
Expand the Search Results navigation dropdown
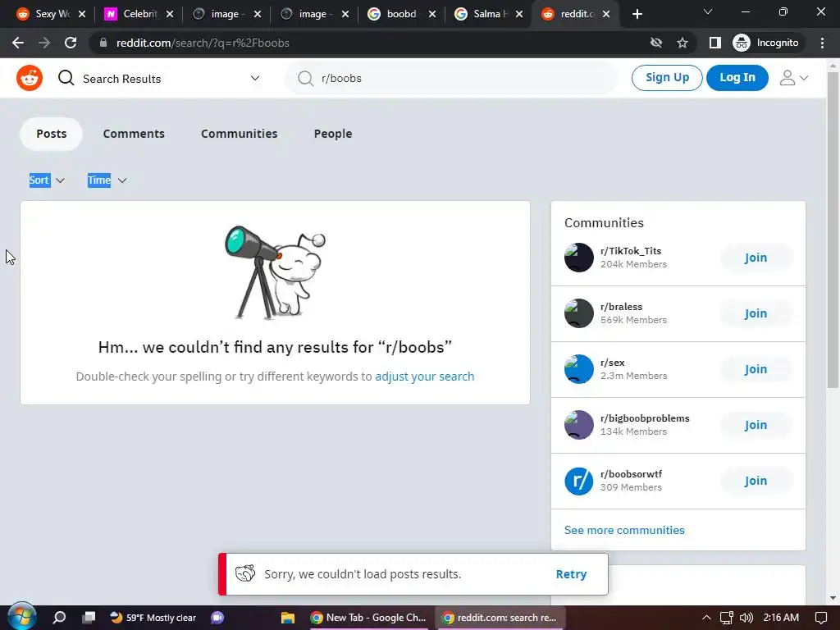(x=255, y=78)
